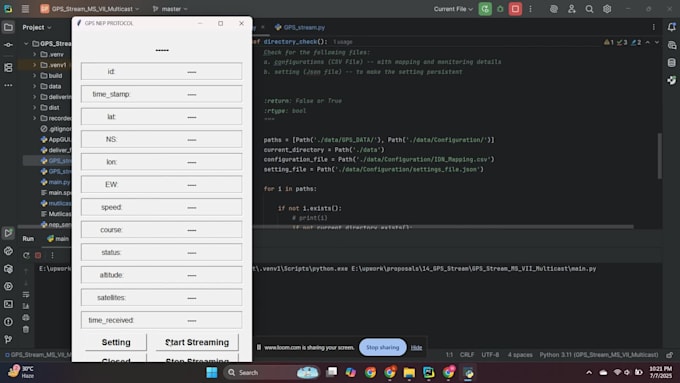Open the Code With Me user icon
This screenshot has width=680, height=383.
[x=572, y=9]
